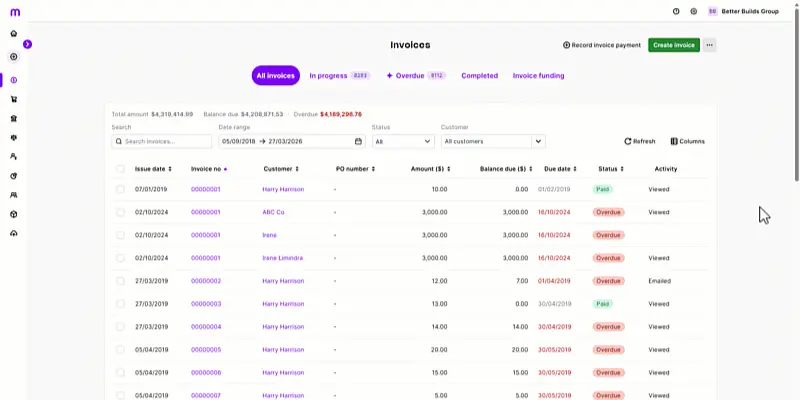The height and width of the screenshot is (400, 800).
Task: Tick the checkbox for invoice 00000003 row
Action: click(x=120, y=304)
